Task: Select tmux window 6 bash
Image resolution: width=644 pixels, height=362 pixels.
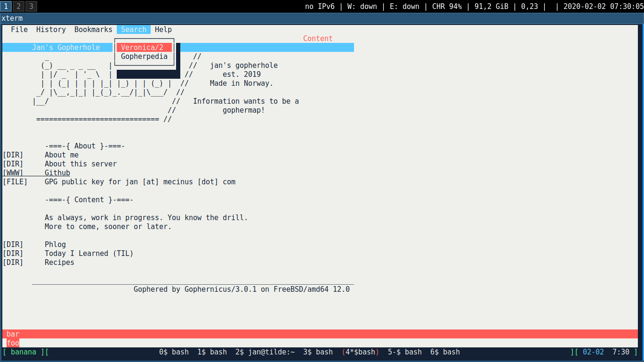Action: click(445, 352)
